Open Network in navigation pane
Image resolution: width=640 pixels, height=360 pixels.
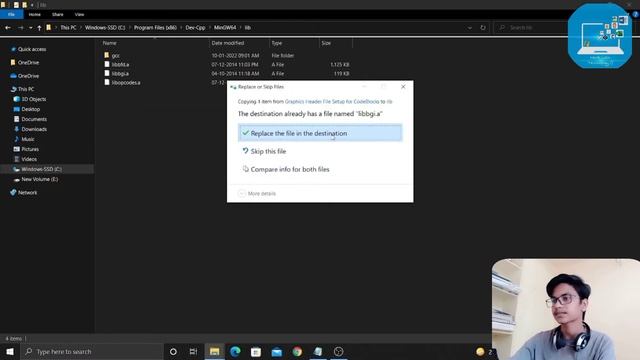[x=27, y=192]
